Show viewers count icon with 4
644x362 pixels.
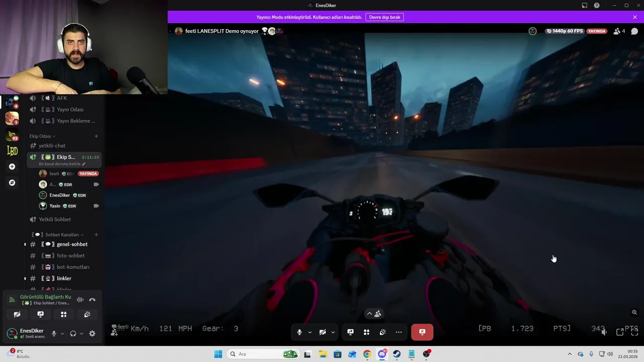coord(619,31)
